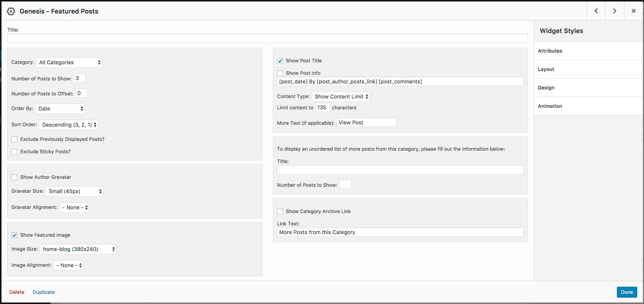Open the Content Type dropdown
Image resolution: width=644 pixels, height=304 pixels.
point(341,97)
